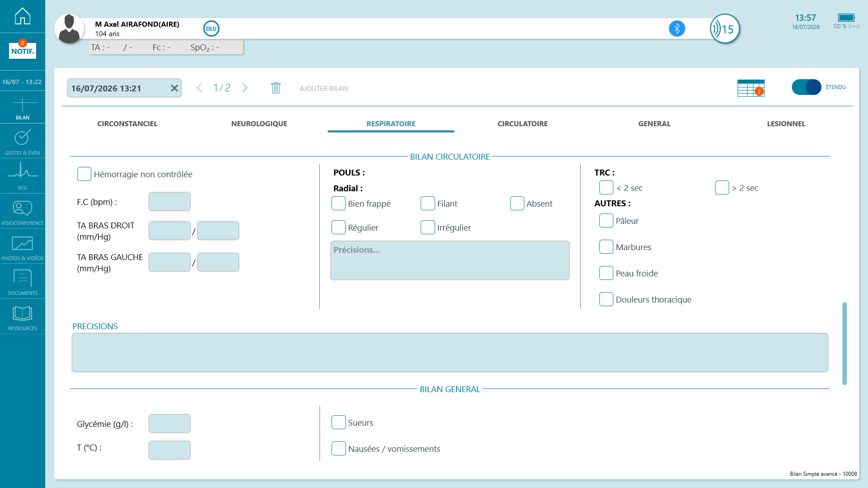868x488 pixels.
Task: Switch to LESIONNEL tab
Action: pyautogui.click(x=786, y=123)
